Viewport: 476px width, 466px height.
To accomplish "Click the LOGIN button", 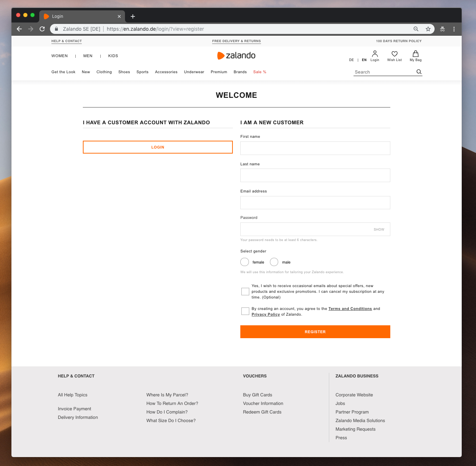I will click(x=157, y=147).
